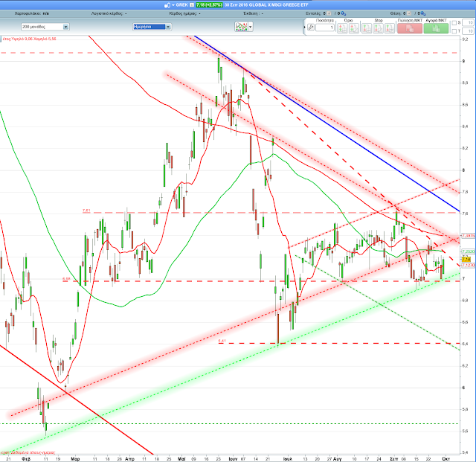Click the 'Ιουλ' month label on time axis
Screen dimensions: 476x462
[287, 459]
